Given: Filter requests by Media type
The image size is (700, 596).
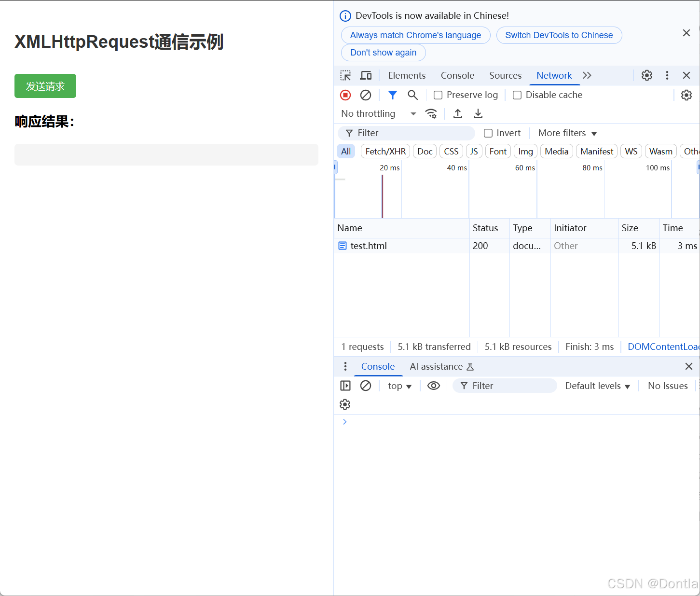Looking at the screenshot, I should 557,151.
